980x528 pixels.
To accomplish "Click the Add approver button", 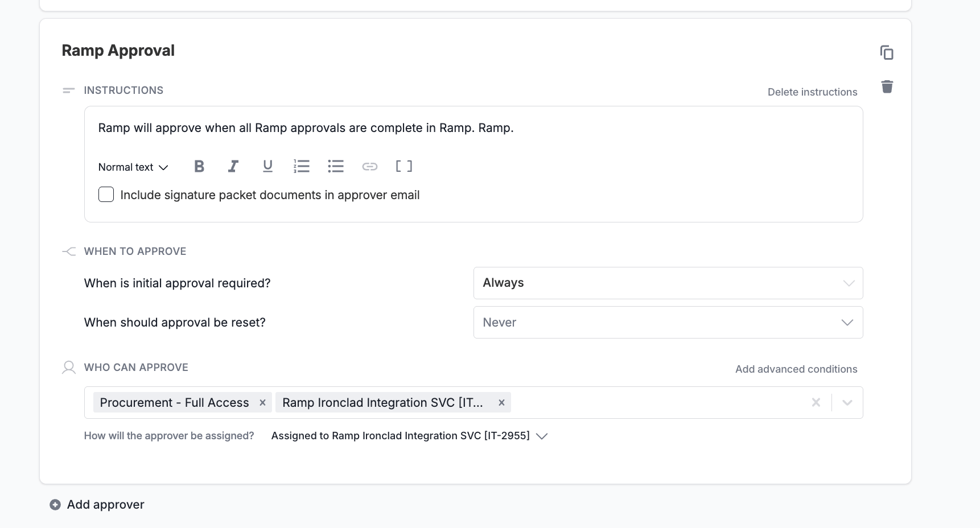I will [97, 505].
